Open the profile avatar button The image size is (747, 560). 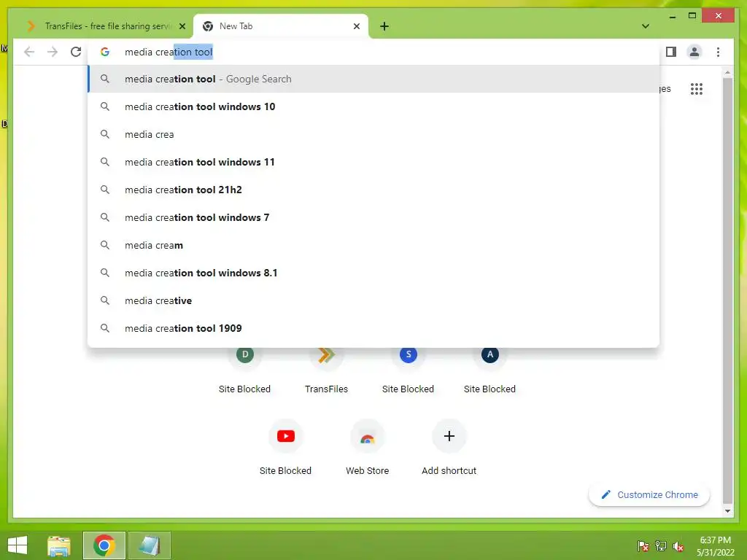pos(694,52)
